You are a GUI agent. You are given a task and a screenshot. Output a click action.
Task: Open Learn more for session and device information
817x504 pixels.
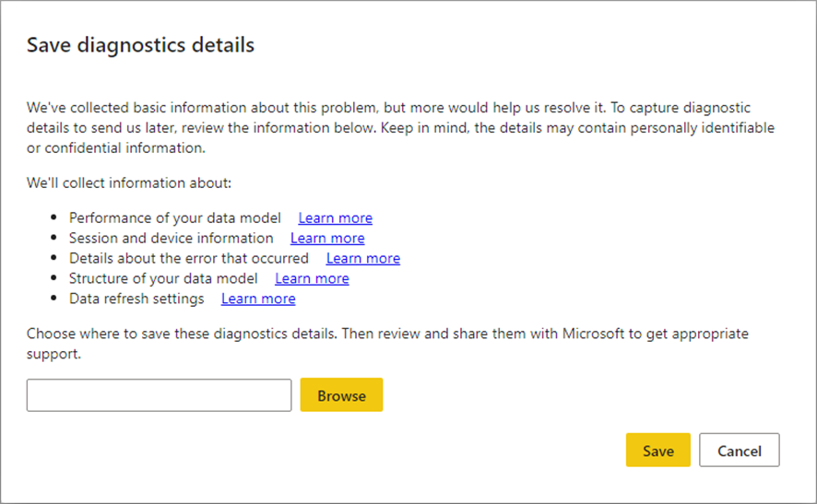(x=327, y=239)
